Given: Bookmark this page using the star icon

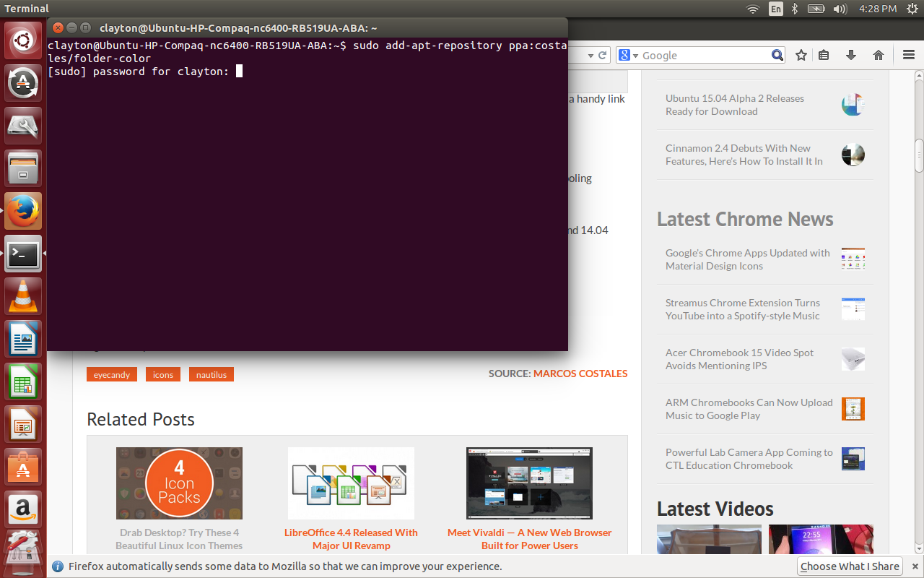Looking at the screenshot, I should coord(801,54).
